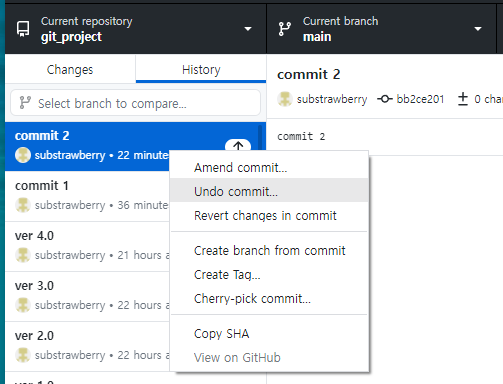503x384 pixels.
Task: Choose Cherry-pick commit... menu entry
Action: pyautogui.click(x=269, y=299)
